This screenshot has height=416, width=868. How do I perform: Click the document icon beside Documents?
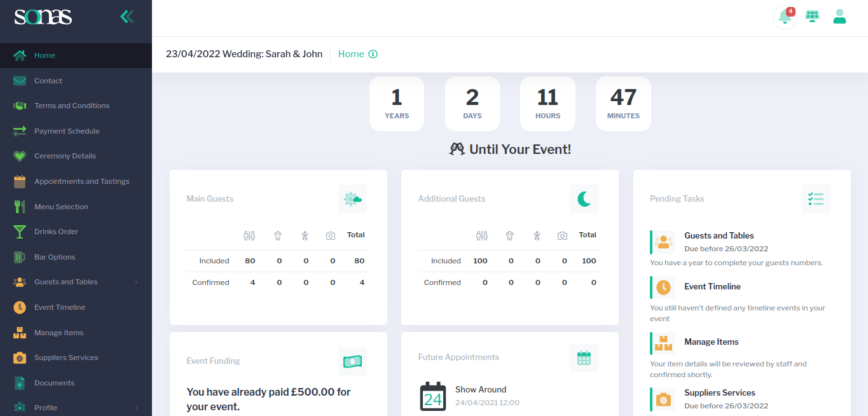point(20,383)
